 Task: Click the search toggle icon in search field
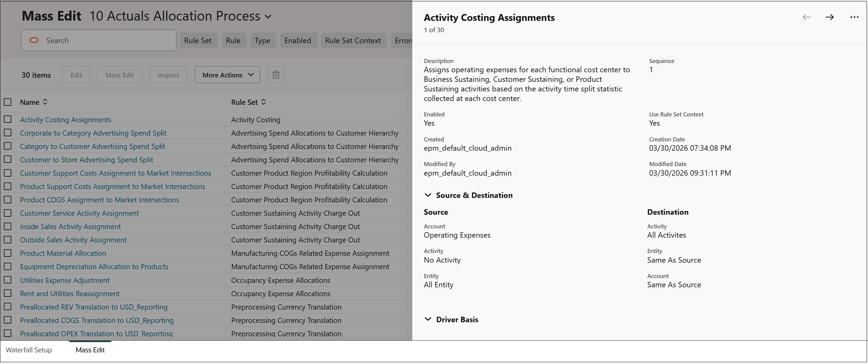tap(34, 40)
